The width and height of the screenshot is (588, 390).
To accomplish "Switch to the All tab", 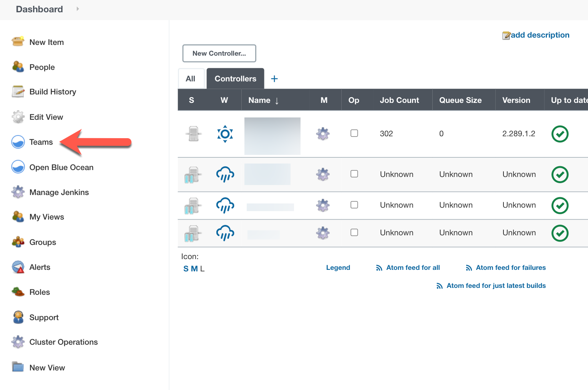I will tap(191, 79).
